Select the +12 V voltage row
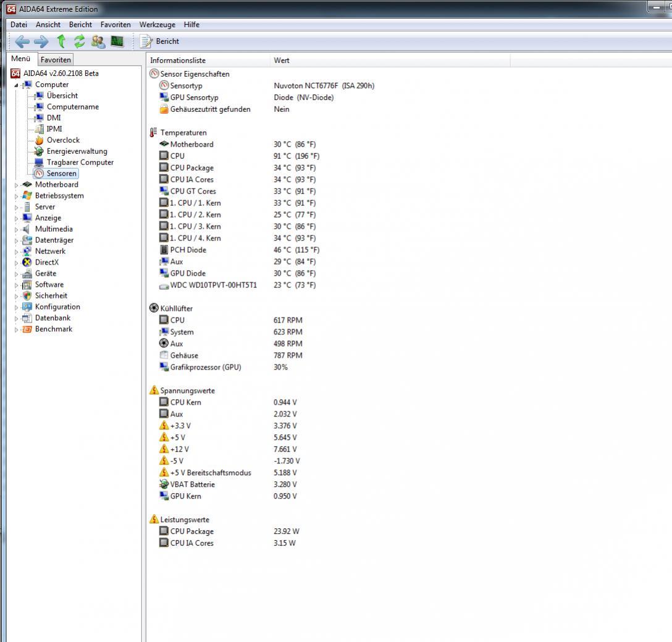Viewport: 672px width, 642px height. click(228, 449)
